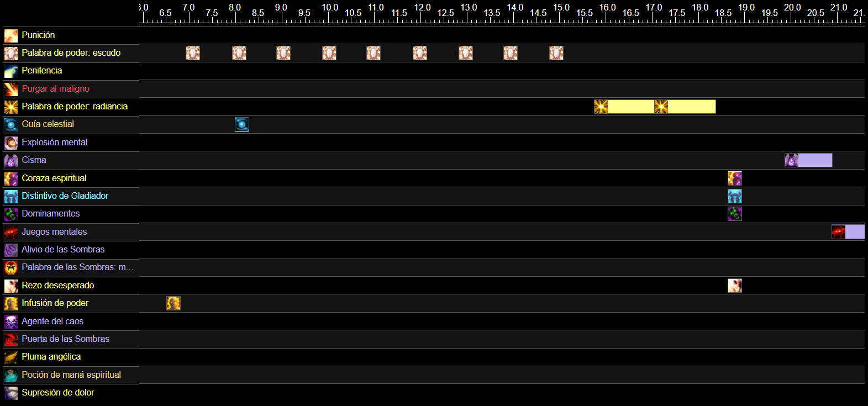Open the Puerta de las Sombras link
868x406 pixels.
[65, 339]
